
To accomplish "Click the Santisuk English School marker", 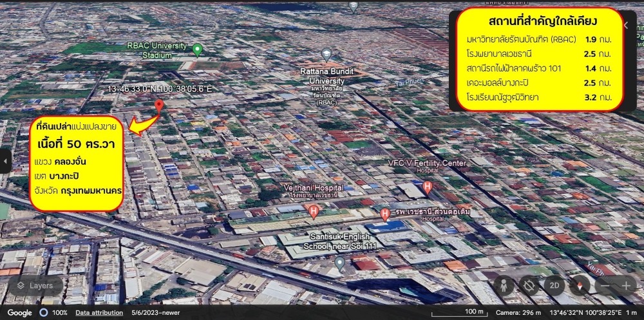I will pyautogui.click(x=340, y=263).
